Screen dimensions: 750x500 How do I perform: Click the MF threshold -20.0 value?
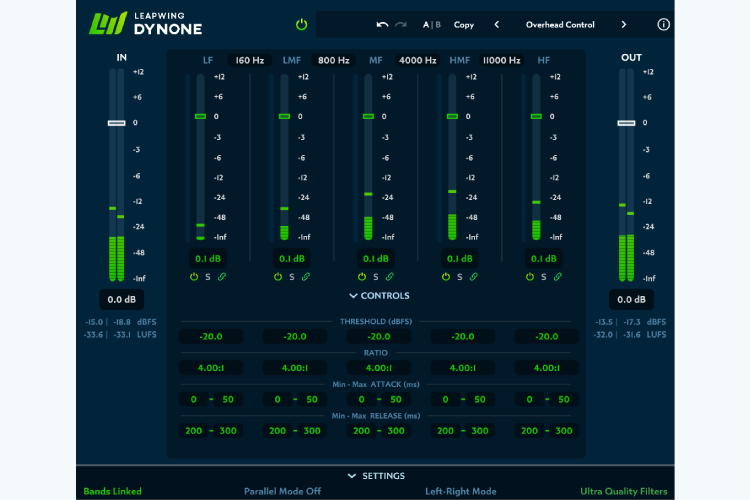click(x=378, y=336)
